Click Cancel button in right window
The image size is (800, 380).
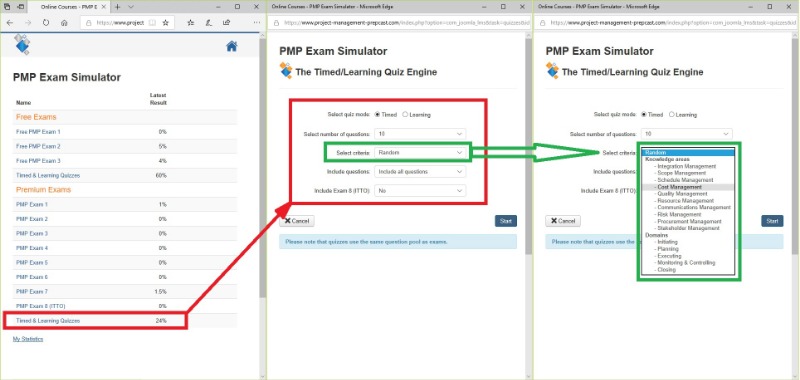[563, 221]
